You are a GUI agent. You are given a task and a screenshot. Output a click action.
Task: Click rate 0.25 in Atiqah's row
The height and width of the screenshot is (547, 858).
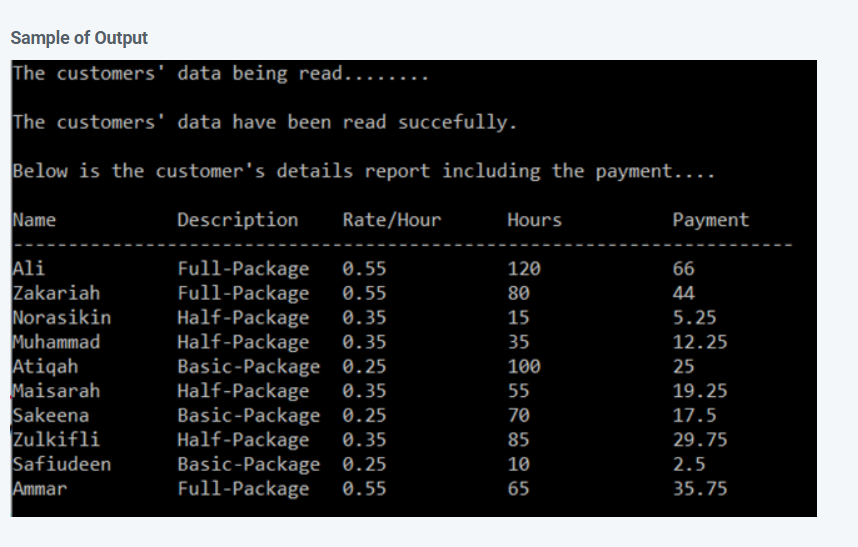click(x=364, y=366)
